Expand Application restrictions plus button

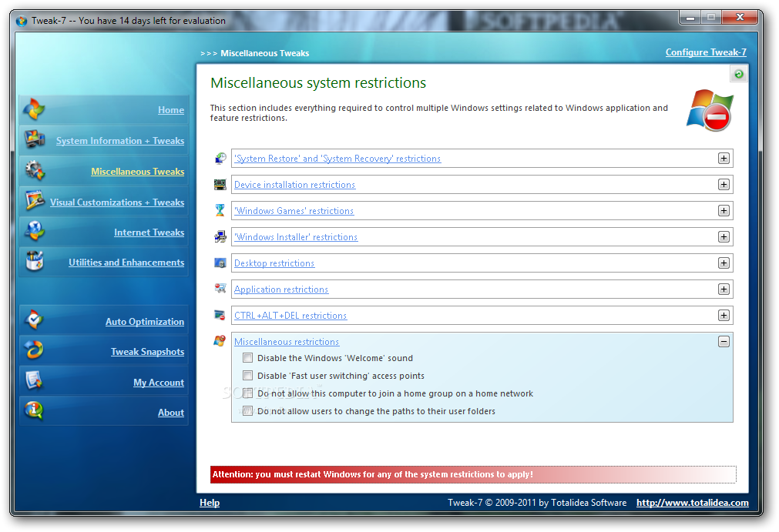[724, 289]
